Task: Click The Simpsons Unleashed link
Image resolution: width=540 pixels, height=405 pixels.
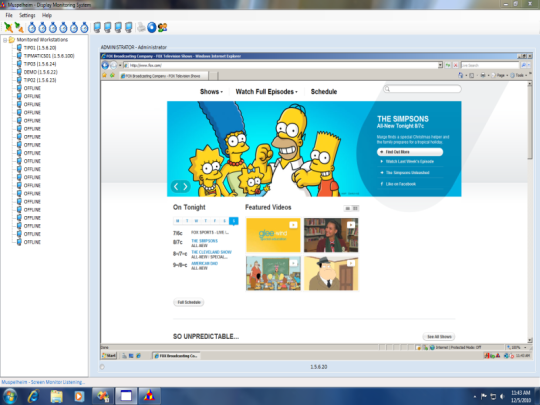Action: pyautogui.click(x=407, y=173)
